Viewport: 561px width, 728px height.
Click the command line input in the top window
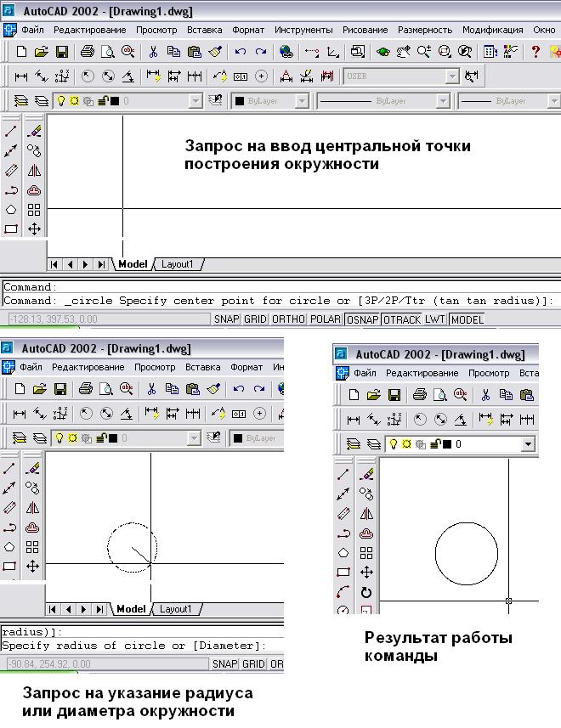click(280, 301)
